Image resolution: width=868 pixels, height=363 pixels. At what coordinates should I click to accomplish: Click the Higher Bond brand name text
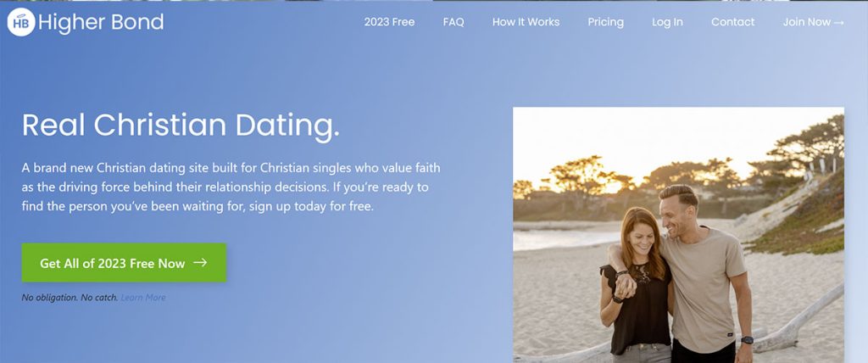(x=101, y=22)
